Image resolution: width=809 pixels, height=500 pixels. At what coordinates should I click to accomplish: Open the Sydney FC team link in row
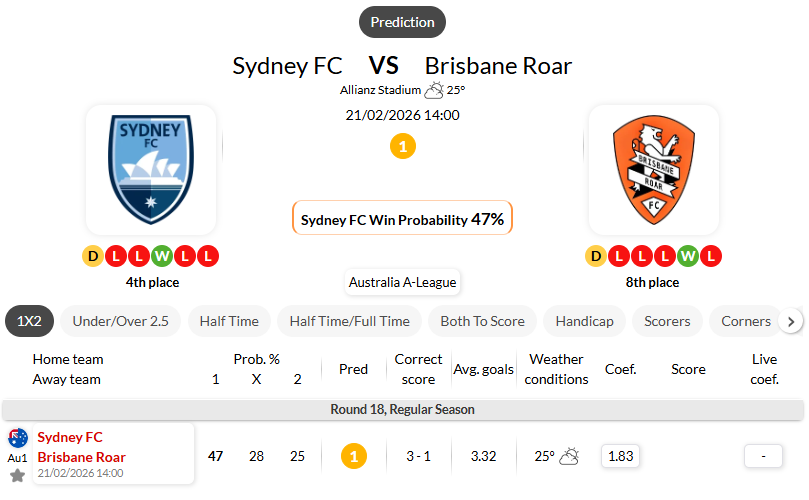click(x=70, y=437)
